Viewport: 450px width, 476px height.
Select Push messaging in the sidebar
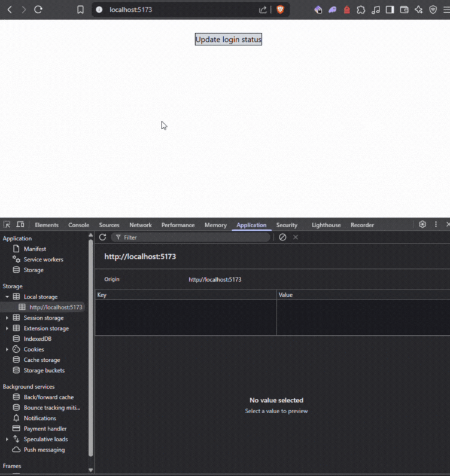[44, 450]
